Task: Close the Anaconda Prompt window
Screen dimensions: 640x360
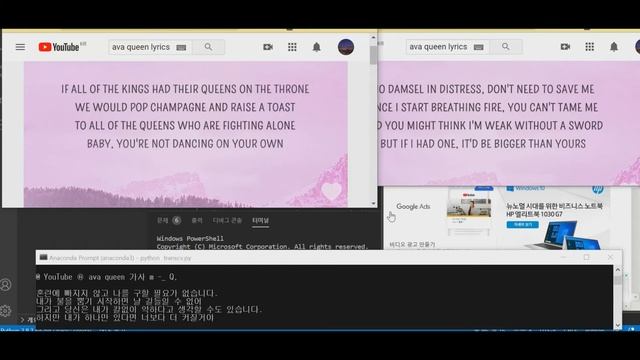Action: point(610,258)
